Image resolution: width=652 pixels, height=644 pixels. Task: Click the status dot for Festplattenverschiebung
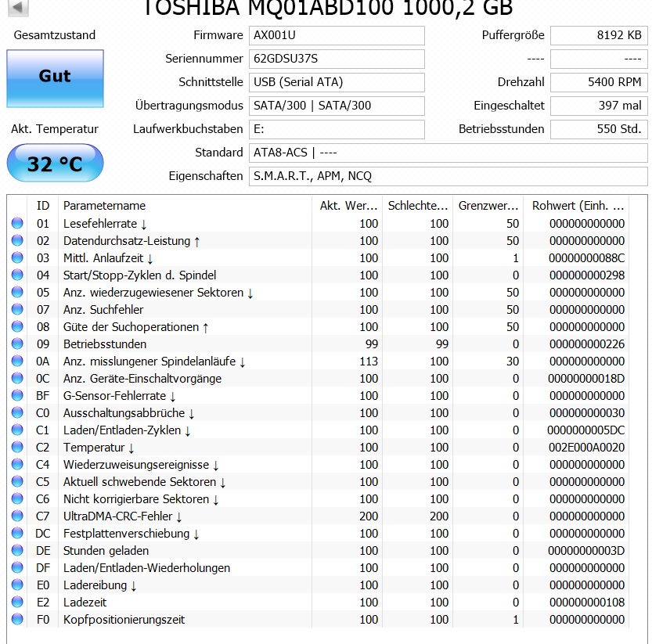(17, 533)
